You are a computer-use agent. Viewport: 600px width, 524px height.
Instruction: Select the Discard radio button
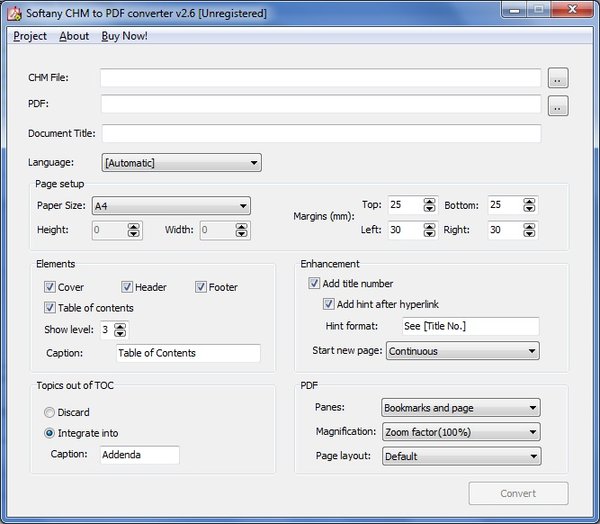pyautogui.click(x=50, y=412)
